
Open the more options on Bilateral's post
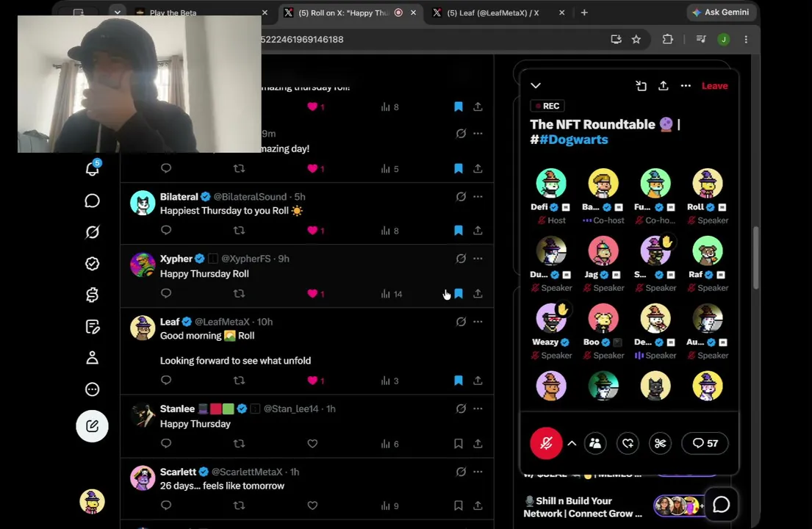pyautogui.click(x=478, y=197)
